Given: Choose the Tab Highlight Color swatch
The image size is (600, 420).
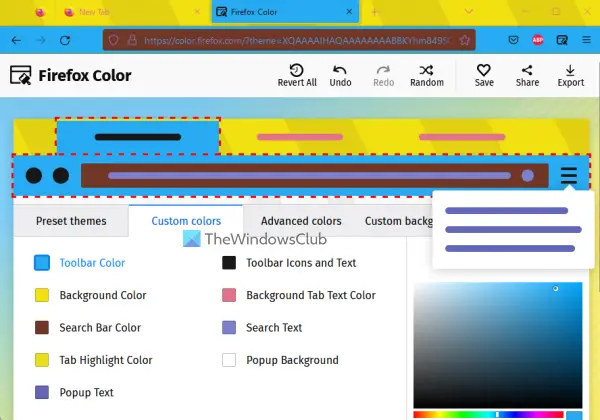Looking at the screenshot, I should (42, 360).
